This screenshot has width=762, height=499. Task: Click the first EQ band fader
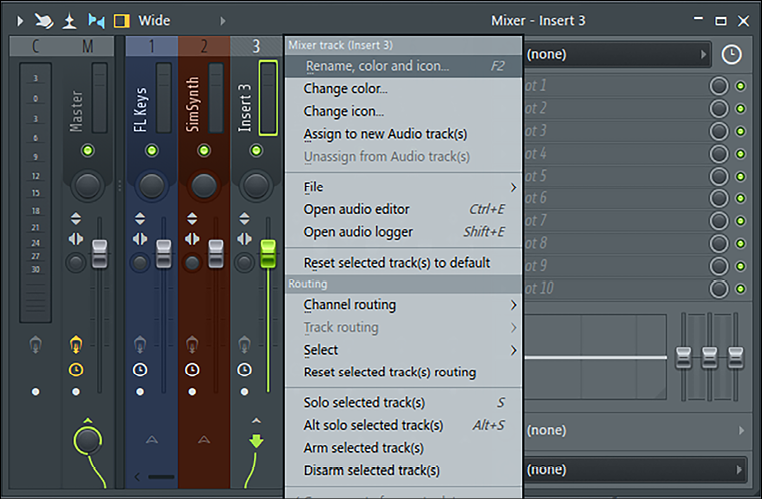[x=683, y=357]
